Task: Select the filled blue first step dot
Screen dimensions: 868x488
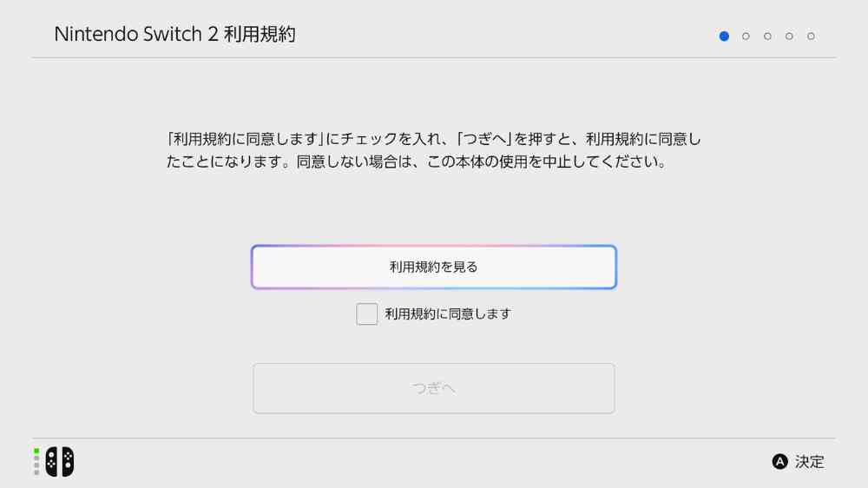Action: tap(724, 36)
